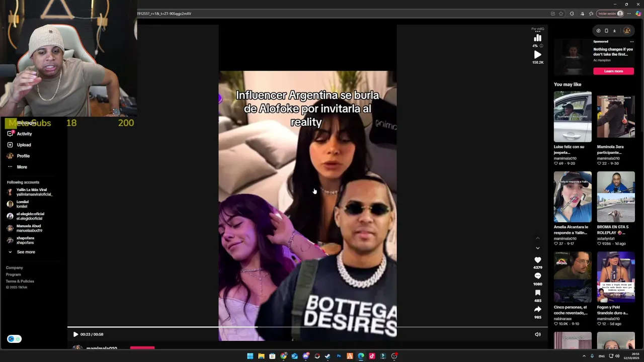Open Windows Start menu
This screenshot has width=644, height=362.
click(x=250, y=356)
